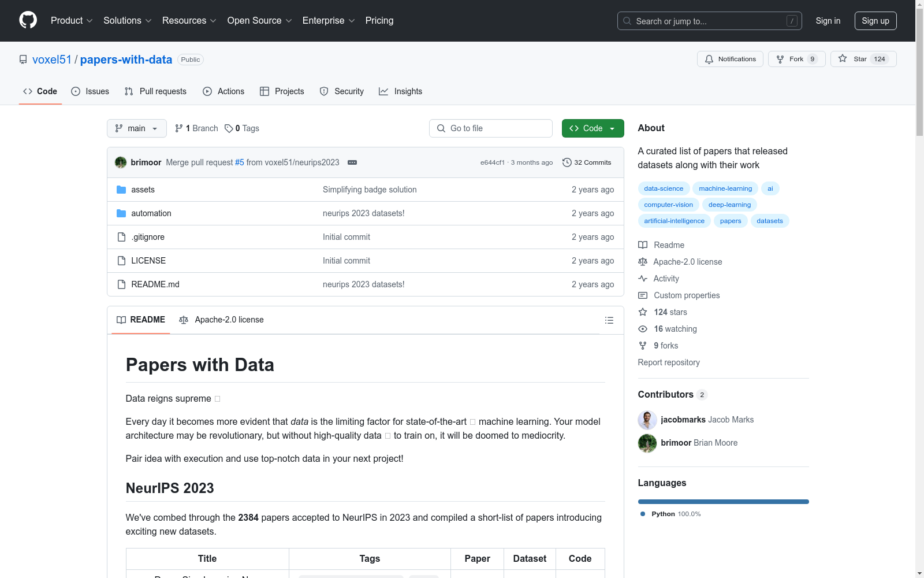
Task: Click the Report repository link
Action: click(669, 362)
